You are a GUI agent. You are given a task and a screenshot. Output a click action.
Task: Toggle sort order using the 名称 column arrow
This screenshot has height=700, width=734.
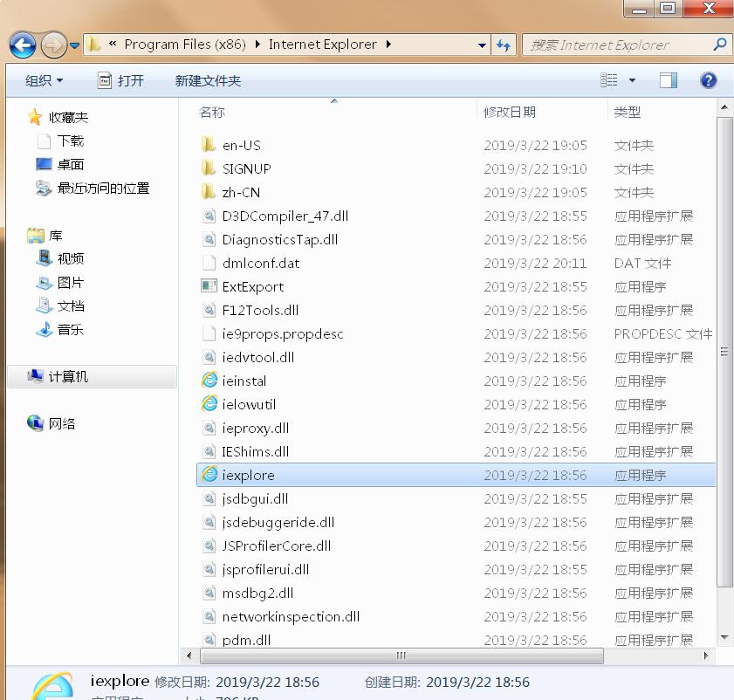(x=333, y=101)
